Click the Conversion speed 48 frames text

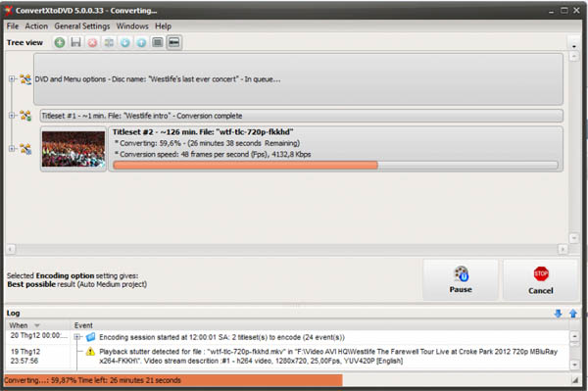(x=213, y=154)
